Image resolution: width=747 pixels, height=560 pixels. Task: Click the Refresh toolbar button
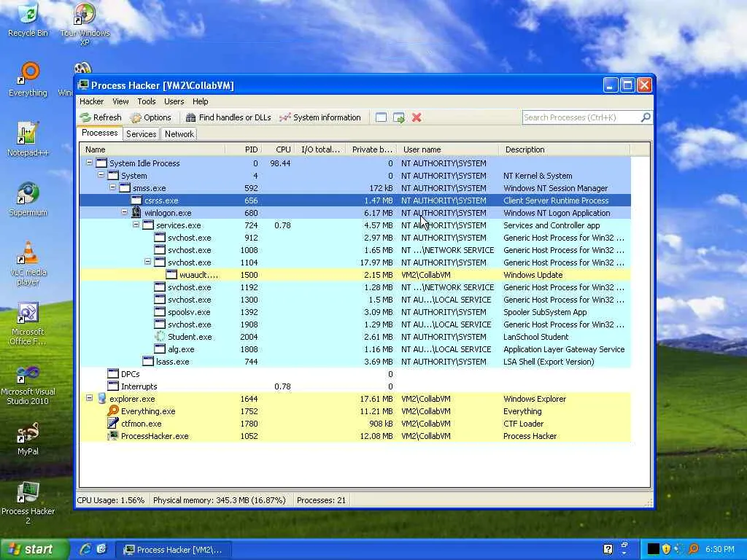click(x=101, y=117)
